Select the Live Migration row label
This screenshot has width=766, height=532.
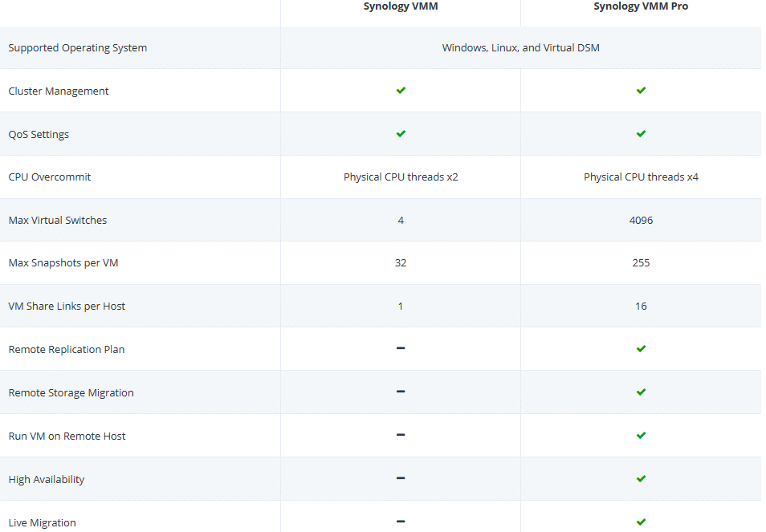click(x=42, y=522)
